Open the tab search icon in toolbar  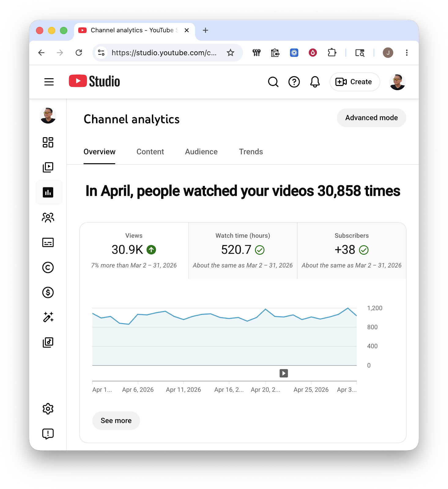click(x=360, y=53)
